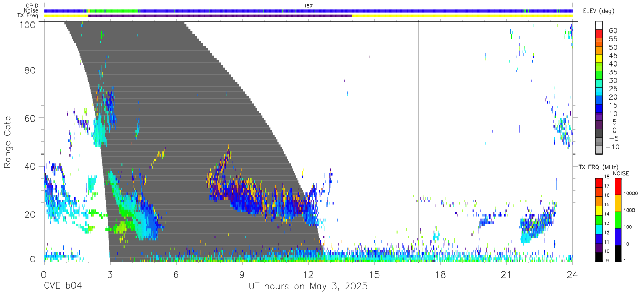Click the 100 label on NOISE legend
Screen dimensions: 644x297
point(627,227)
